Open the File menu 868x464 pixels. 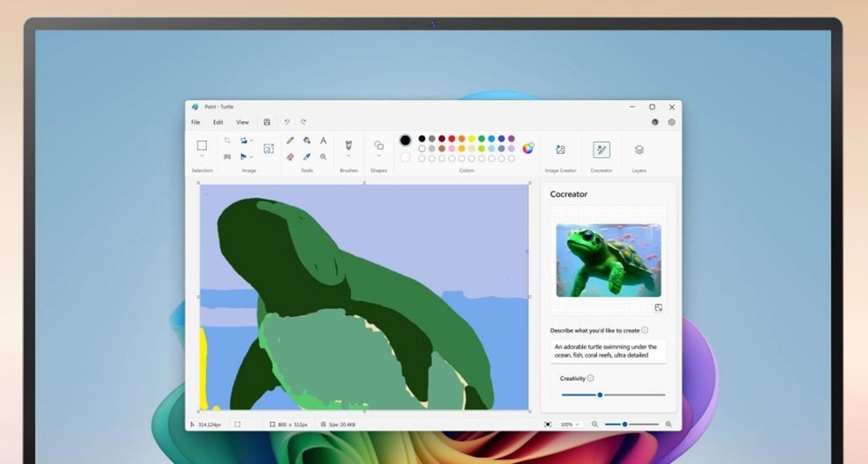click(x=196, y=123)
